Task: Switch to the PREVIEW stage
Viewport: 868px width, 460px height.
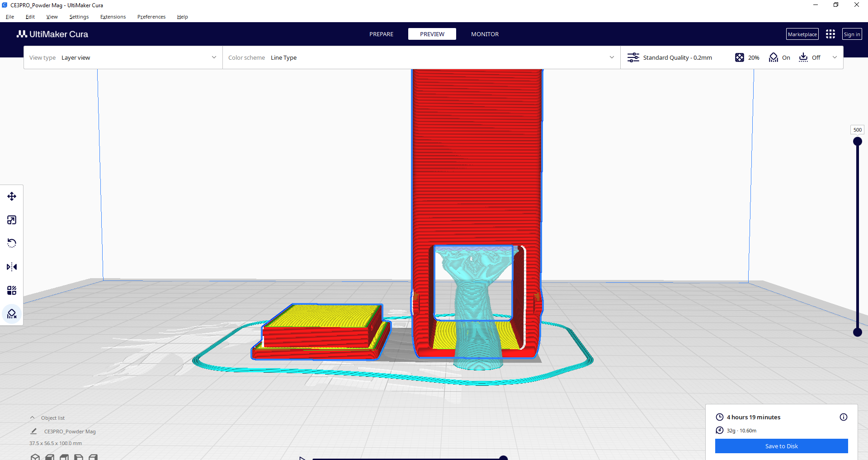Action: [432, 34]
